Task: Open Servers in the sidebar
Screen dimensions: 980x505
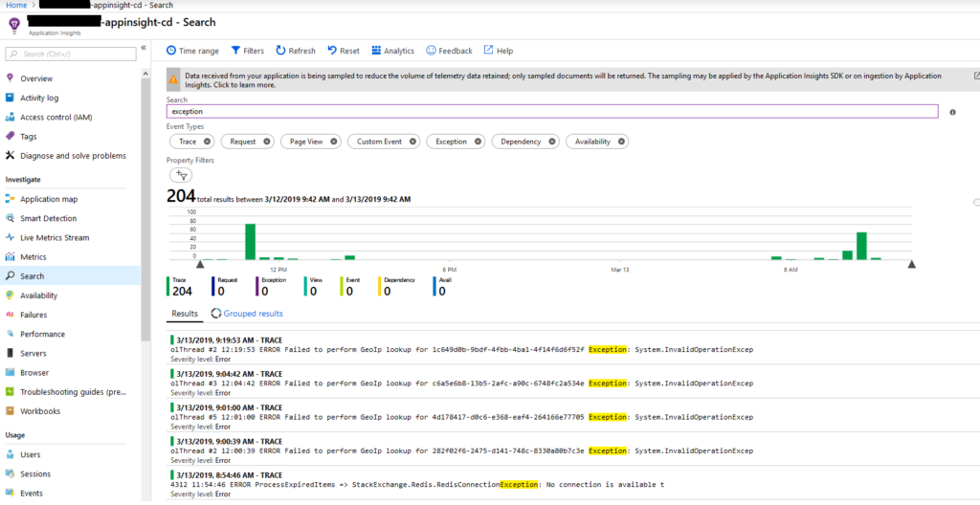Action: click(x=33, y=354)
